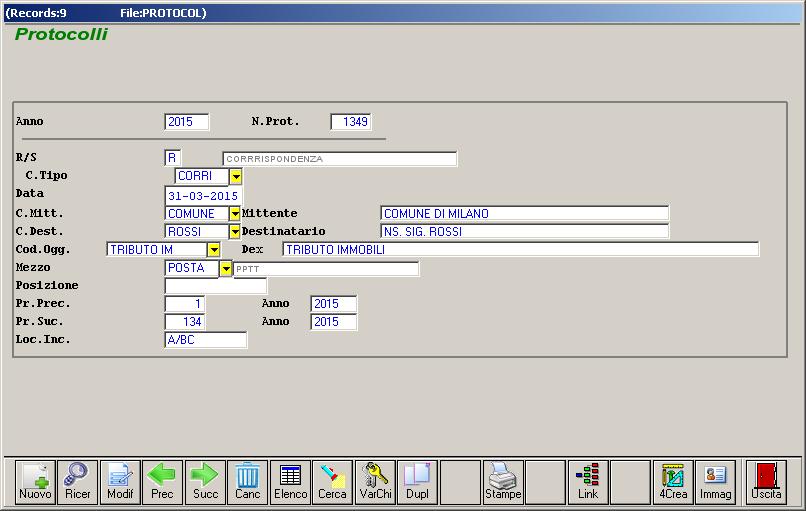
Task: Click the VarChi keys icon
Action: coord(375,482)
